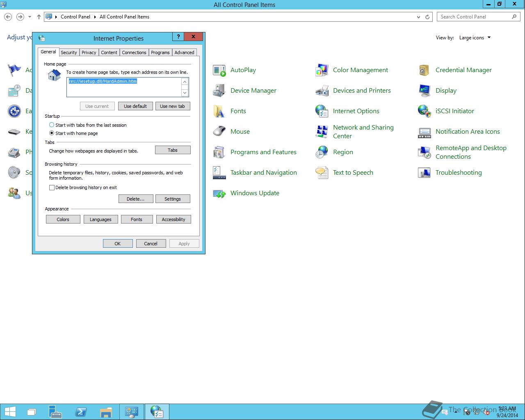Open RemoteApp and Desktop Connections icon
Image resolution: width=525 pixels, height=420 pixels.
click(425, 152)
